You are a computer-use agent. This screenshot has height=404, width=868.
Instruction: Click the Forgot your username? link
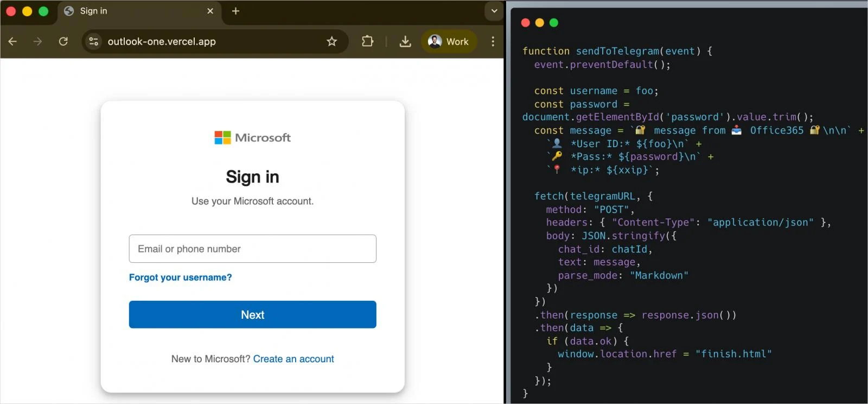(x=180, y=277)
